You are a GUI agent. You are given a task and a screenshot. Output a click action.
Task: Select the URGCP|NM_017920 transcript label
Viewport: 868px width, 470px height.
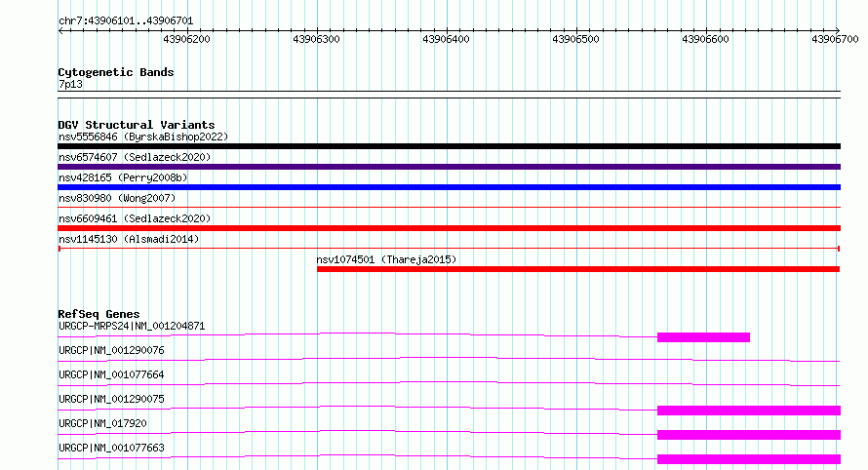[102, 423]
